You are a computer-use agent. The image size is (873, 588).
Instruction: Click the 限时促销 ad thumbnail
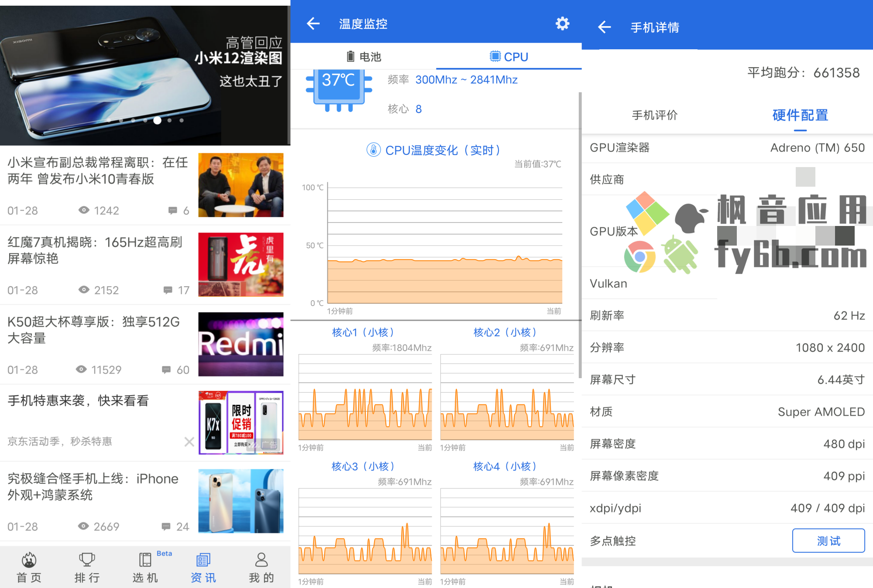tap(241, 423)
